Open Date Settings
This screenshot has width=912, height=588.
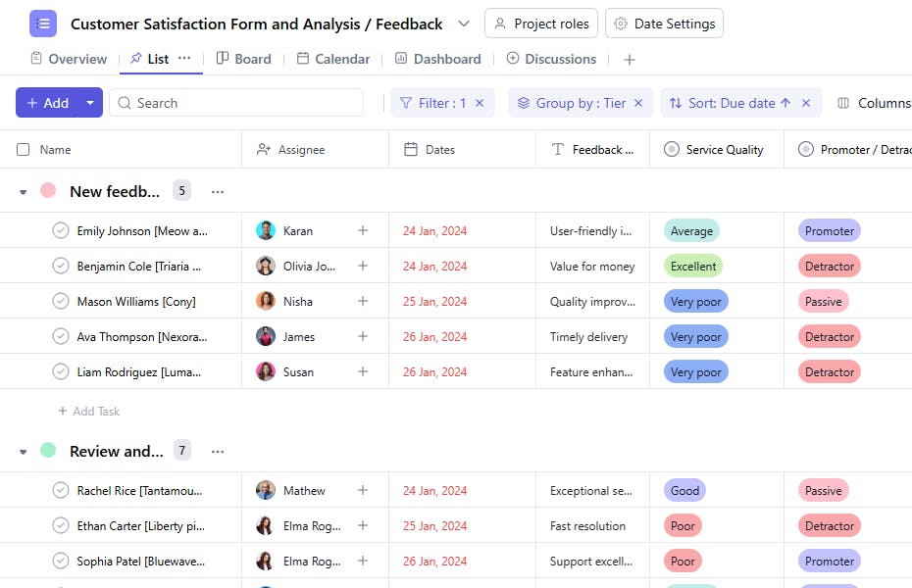pyautogui.click(x=665, y=24)
